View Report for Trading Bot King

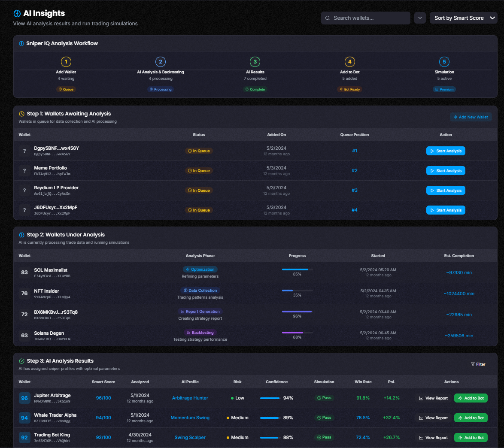click(x=433, y=438)
